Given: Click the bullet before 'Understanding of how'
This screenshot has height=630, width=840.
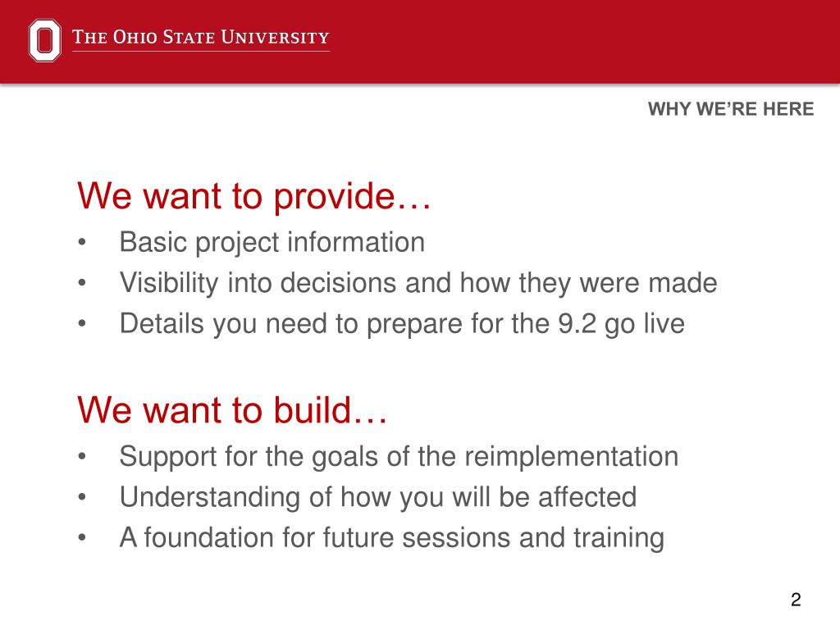Looking at the screenshot, I should [x=81, y=497].
